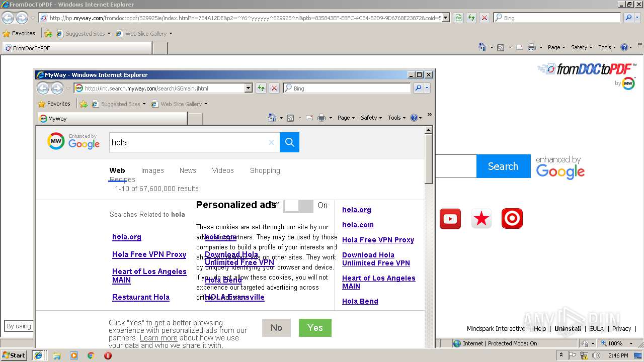Screen dimensions: 644x362
Task: Click Privacy link in page footer
Action: pos(621,329)
